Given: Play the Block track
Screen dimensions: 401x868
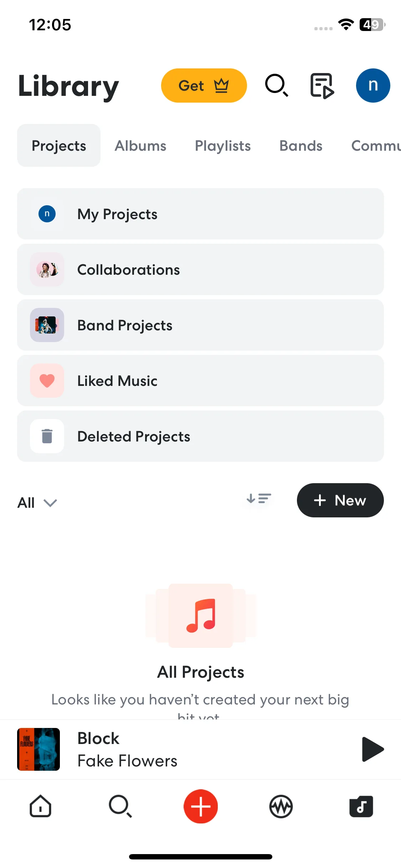Looking at the screenshot, I should click(x=372, y=749).
